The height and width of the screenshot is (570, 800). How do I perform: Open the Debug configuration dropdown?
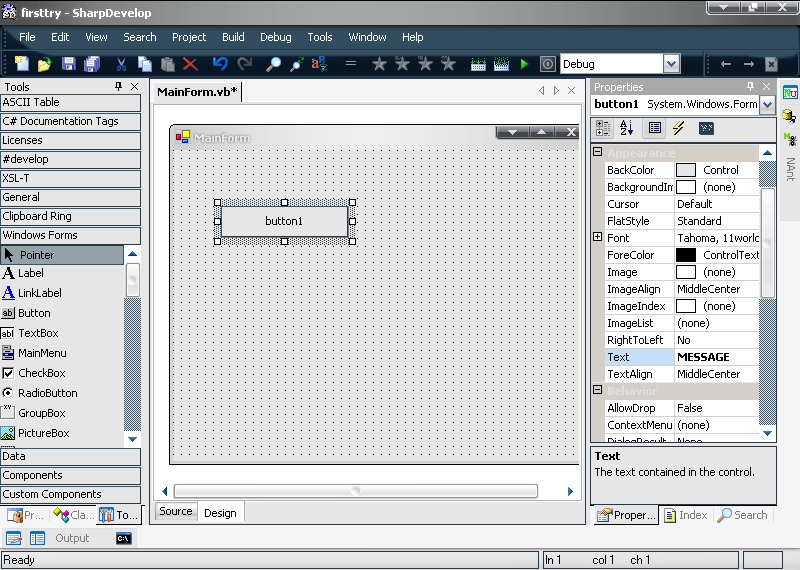[671, 64]
